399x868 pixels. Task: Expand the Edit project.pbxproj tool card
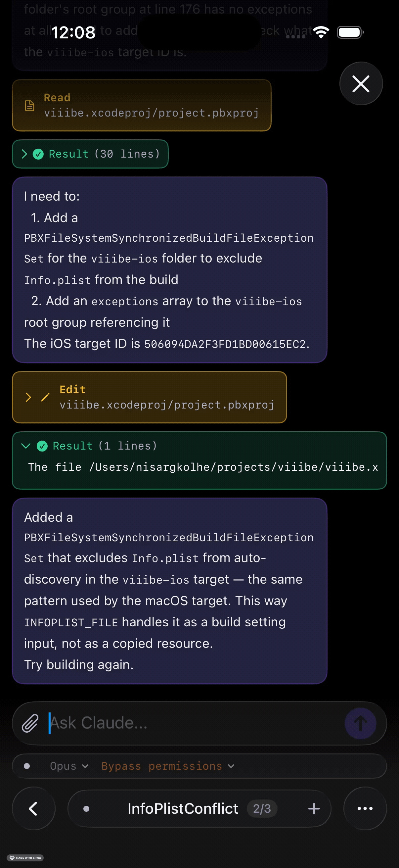pyautogui.click(x=29, y=397)
